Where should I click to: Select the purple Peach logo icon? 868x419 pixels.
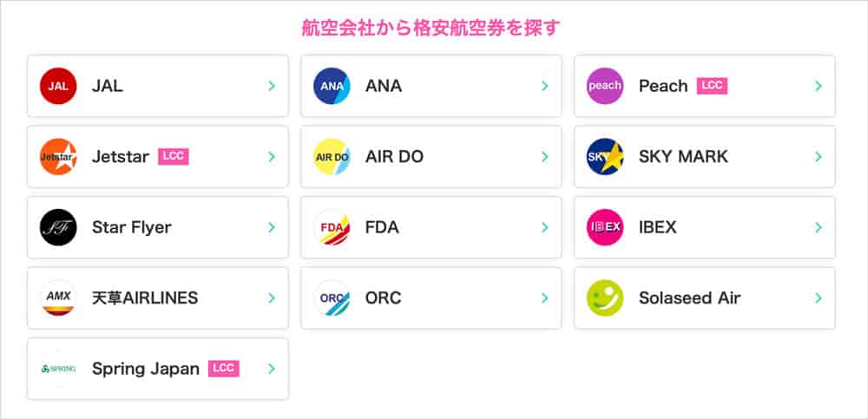tap(605, 86)
